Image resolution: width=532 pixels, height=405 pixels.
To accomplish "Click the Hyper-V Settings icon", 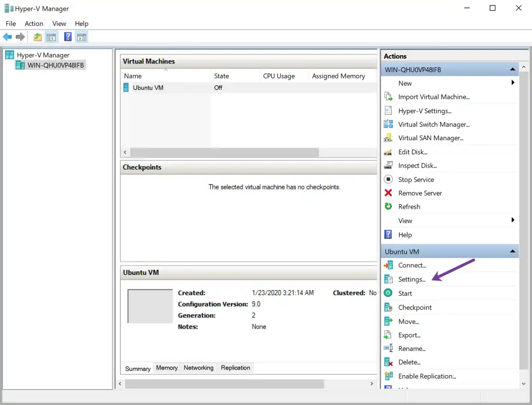I will pos(388,111).
